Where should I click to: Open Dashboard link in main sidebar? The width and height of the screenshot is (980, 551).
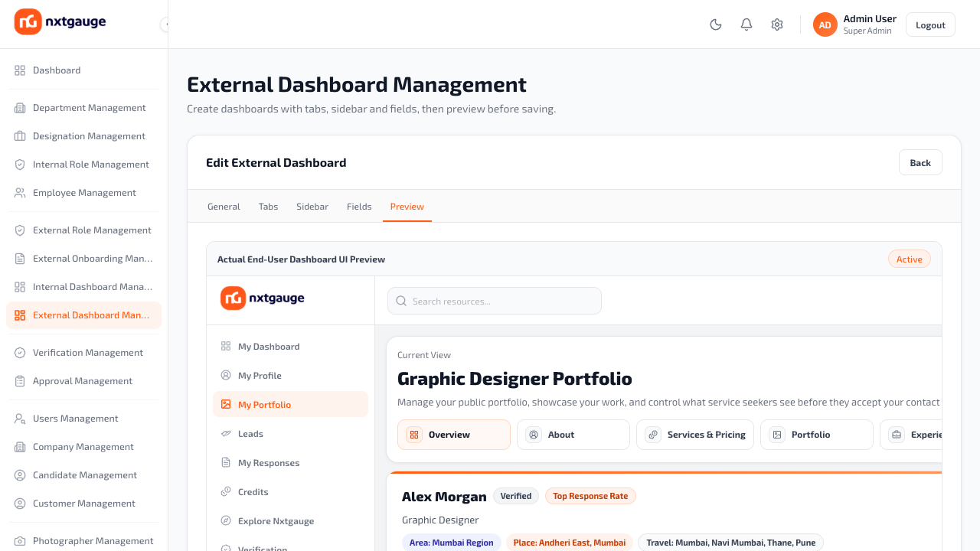[84, 70]
